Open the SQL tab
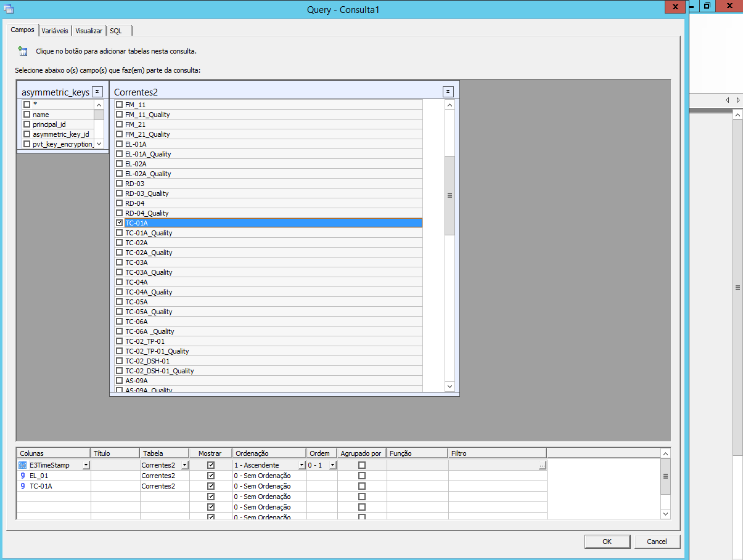 coord(116,31)
